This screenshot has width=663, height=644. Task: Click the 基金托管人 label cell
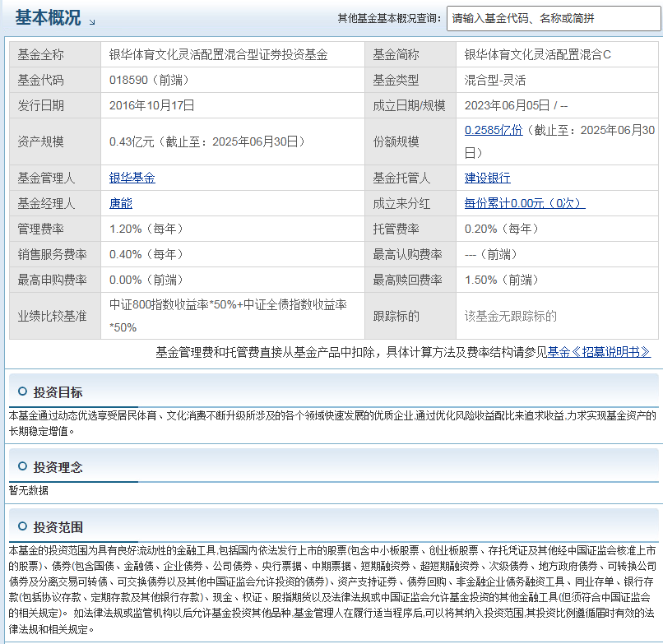[410, 178]
